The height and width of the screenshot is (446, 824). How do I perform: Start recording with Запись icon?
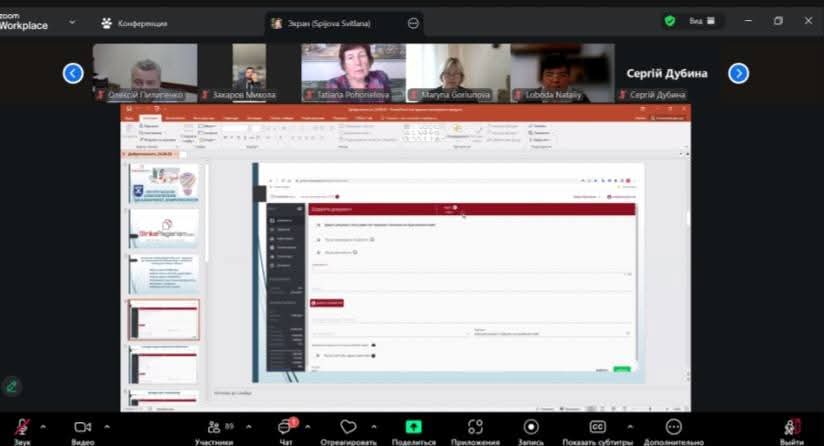tap(531, 427)
